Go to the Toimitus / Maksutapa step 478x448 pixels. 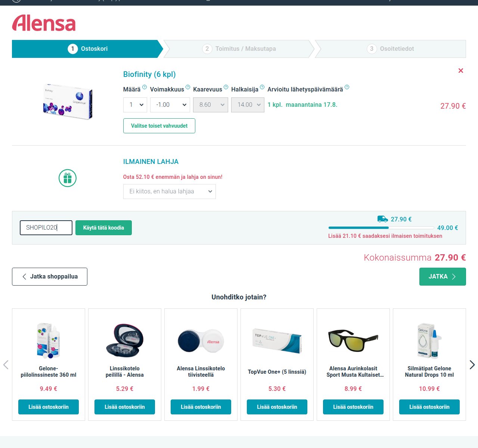239,49
